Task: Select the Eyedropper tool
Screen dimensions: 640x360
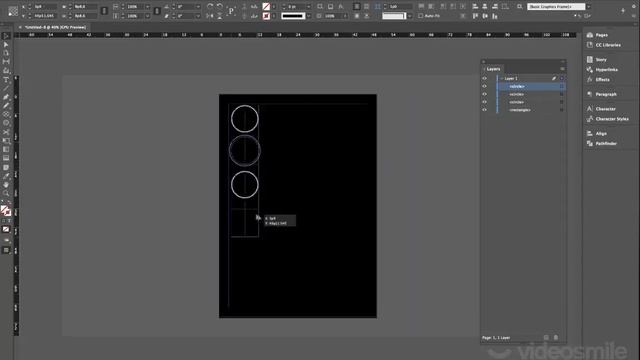Action: [x=6, y=176]
